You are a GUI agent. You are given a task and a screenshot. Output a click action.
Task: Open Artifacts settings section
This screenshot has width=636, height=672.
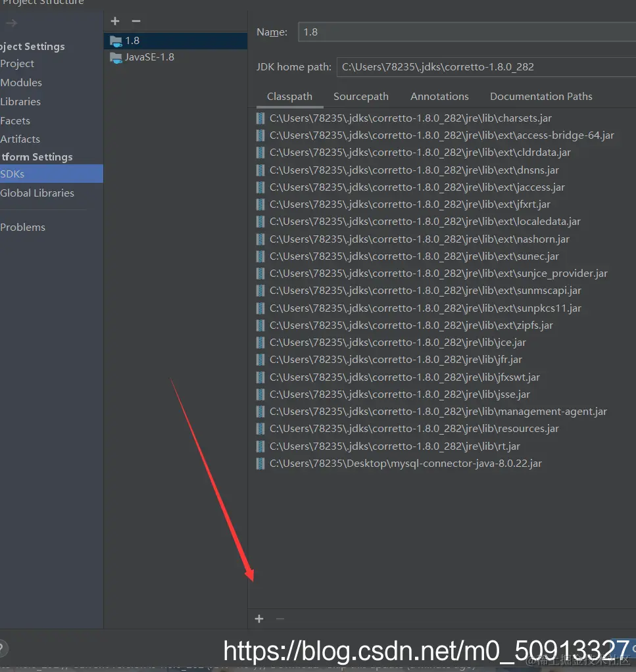coord(20,139)
